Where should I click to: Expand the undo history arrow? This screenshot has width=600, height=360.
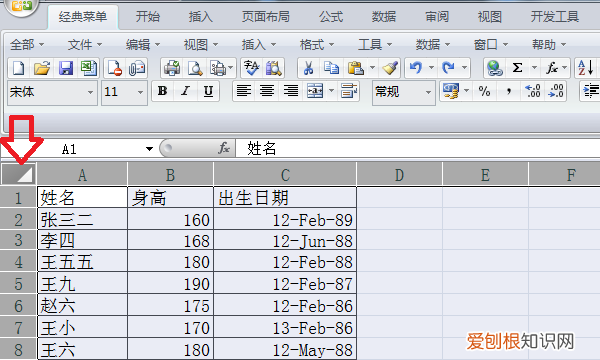(431, 68)
